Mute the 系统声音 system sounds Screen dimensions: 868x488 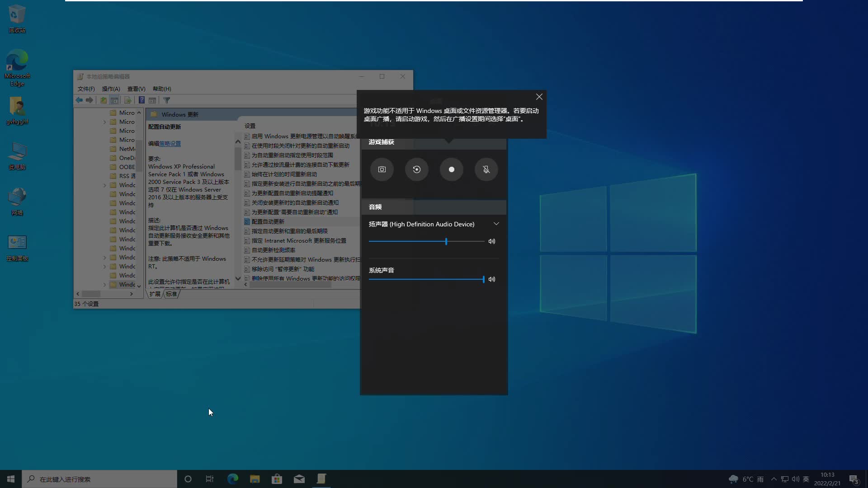(492, 279)
